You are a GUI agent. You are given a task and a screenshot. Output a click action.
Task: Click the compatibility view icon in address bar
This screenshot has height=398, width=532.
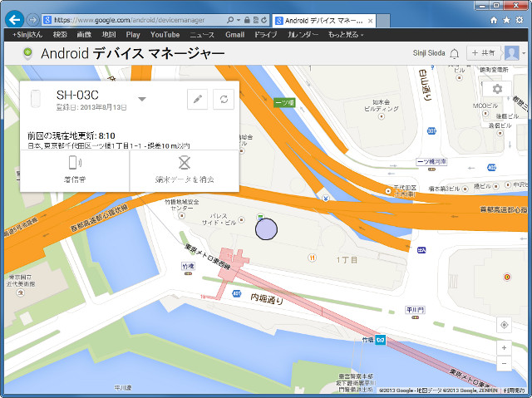tap(255, 20)
